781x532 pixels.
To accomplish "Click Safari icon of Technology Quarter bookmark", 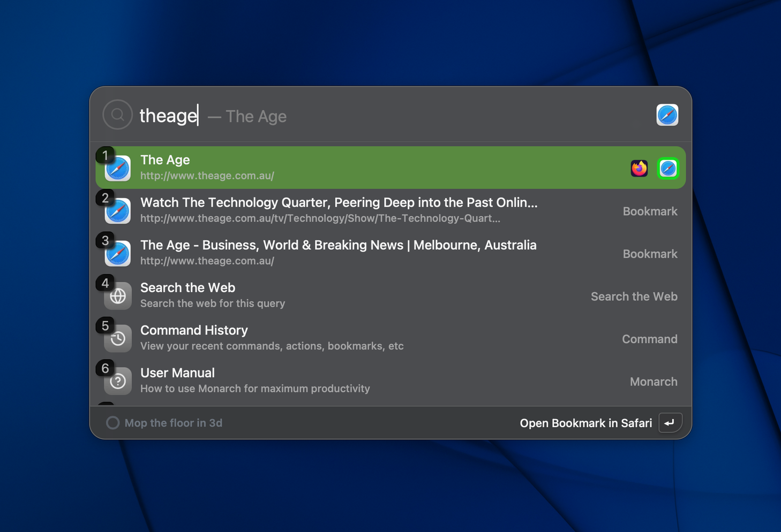I will [x=118, y=211].
